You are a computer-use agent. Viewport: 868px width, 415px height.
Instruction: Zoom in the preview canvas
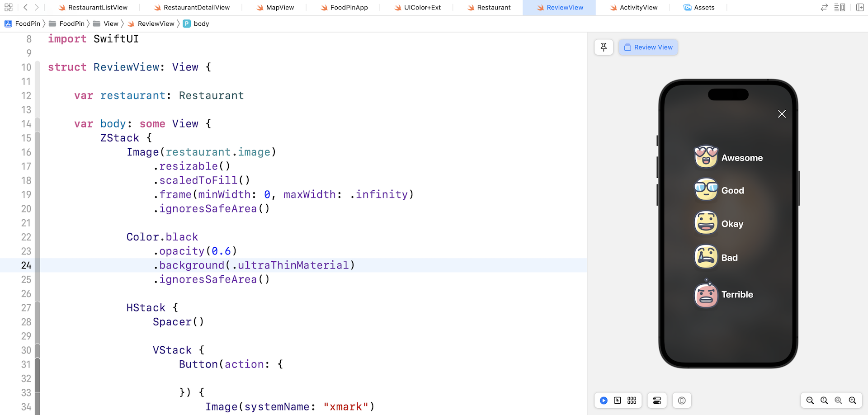tap(853, 401)
